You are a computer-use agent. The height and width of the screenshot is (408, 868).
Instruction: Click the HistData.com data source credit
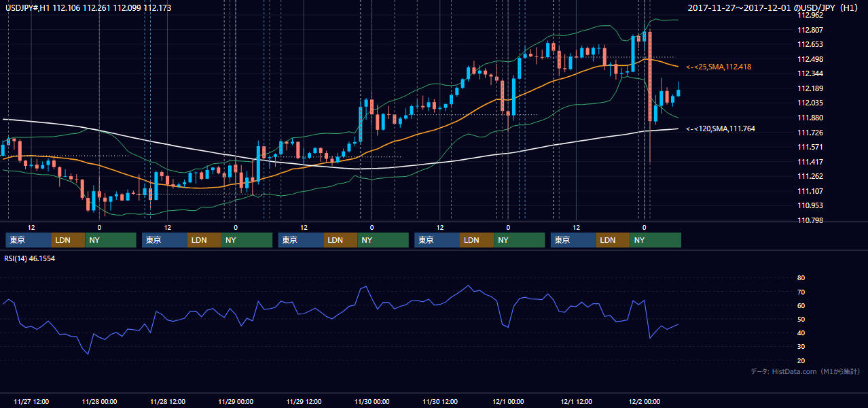pyautogui.click(x=805, y=371)
